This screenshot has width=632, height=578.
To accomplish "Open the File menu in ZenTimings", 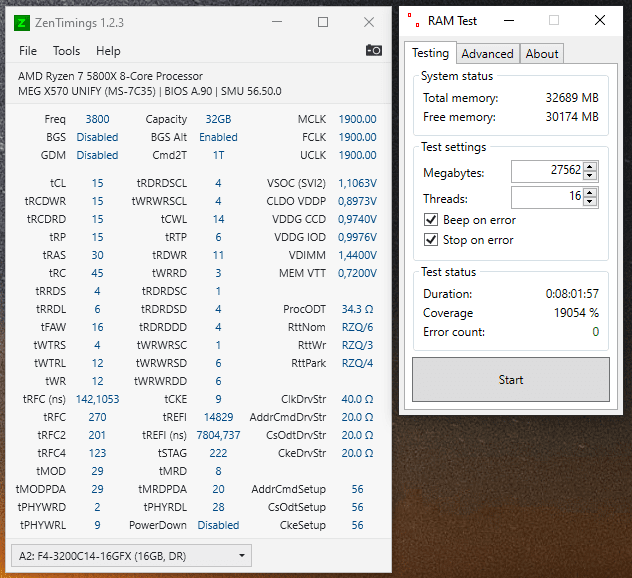I will 28,51.
